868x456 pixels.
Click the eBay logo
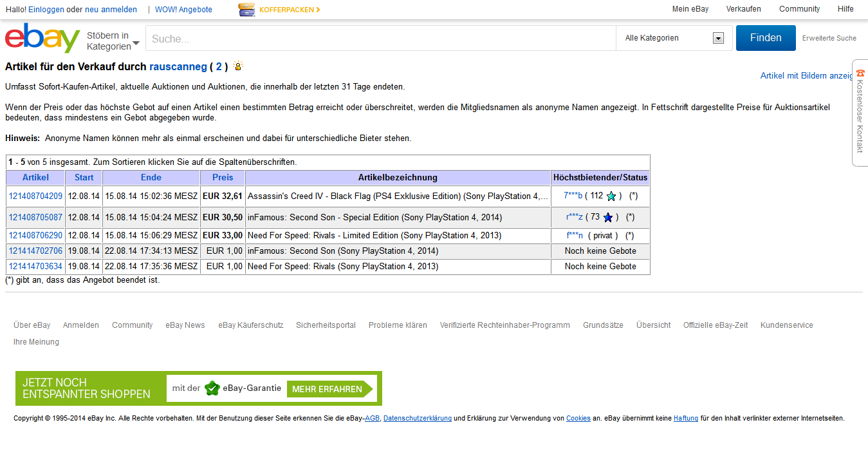(x=42, y=39)
